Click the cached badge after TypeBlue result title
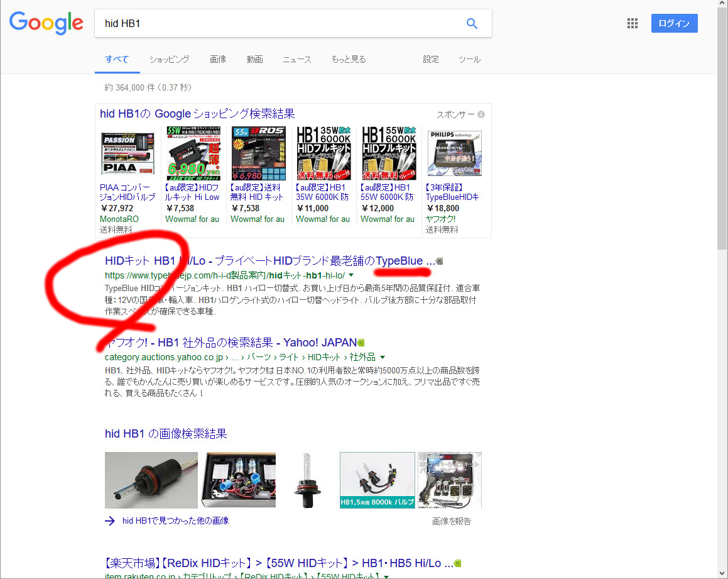Screen dimensions: 728x579 tap(439, 261)
